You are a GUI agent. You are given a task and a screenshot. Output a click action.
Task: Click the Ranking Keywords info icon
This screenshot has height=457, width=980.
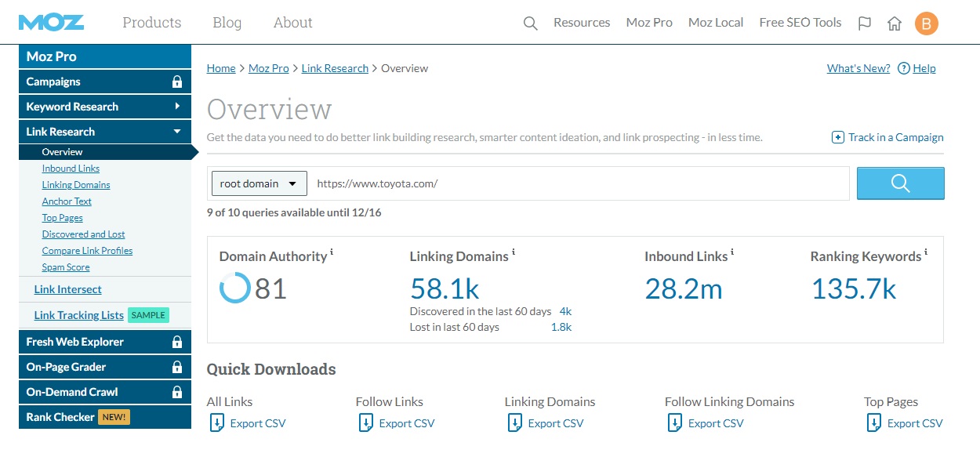(926, 252)
